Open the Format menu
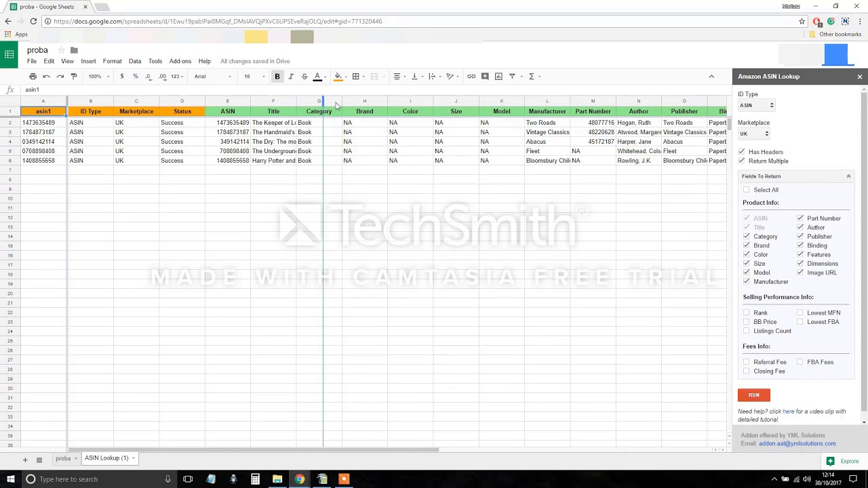This screenshot has width=868, height=488. click(x=112, y=62)
